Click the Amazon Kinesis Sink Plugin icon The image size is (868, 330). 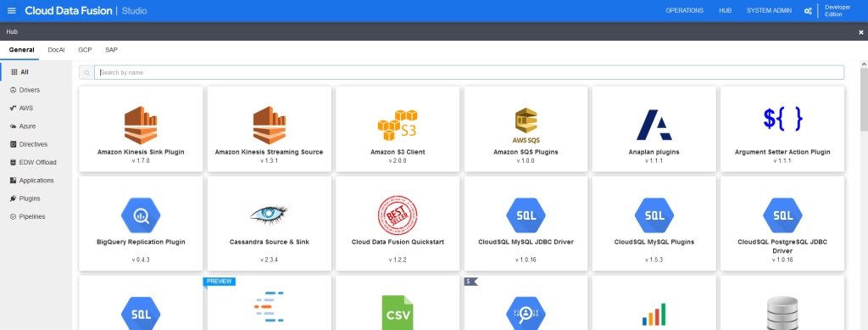coord(141,126)
